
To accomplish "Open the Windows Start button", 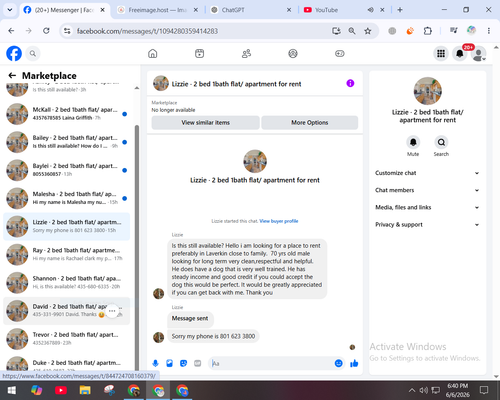I will click(12, 390).
